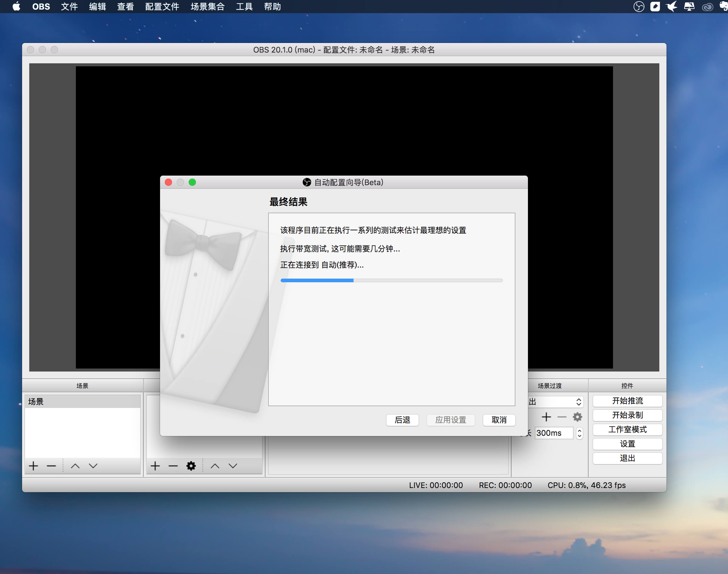Image resolution: width=728 pixels, height=574 pixels.
Task: Open the 文件 menu
Action: [69, 6]
